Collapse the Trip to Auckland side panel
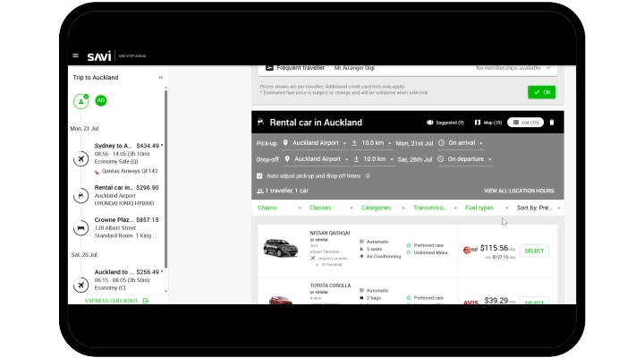 coord(161,78)
